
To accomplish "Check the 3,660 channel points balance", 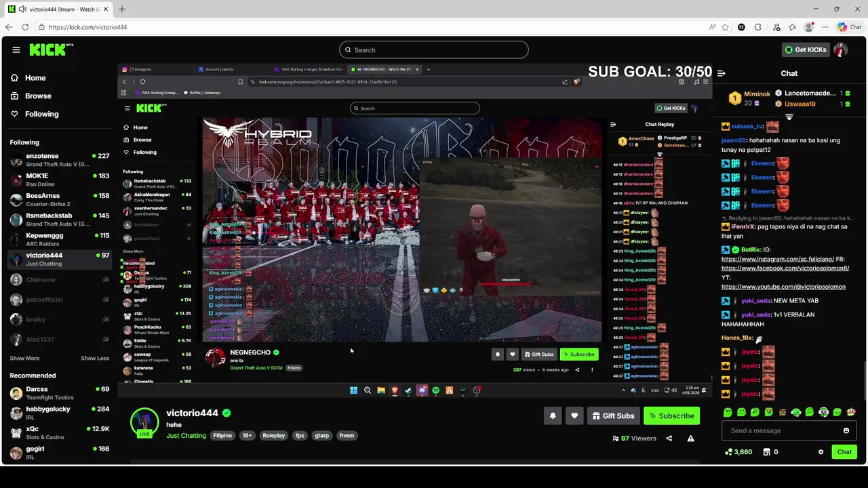I will coord(738,452).
